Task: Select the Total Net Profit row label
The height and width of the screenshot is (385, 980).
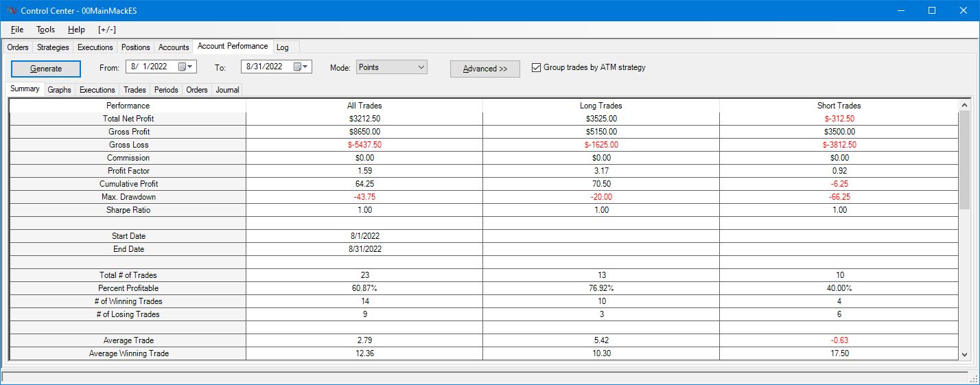Action: (128, 119)
